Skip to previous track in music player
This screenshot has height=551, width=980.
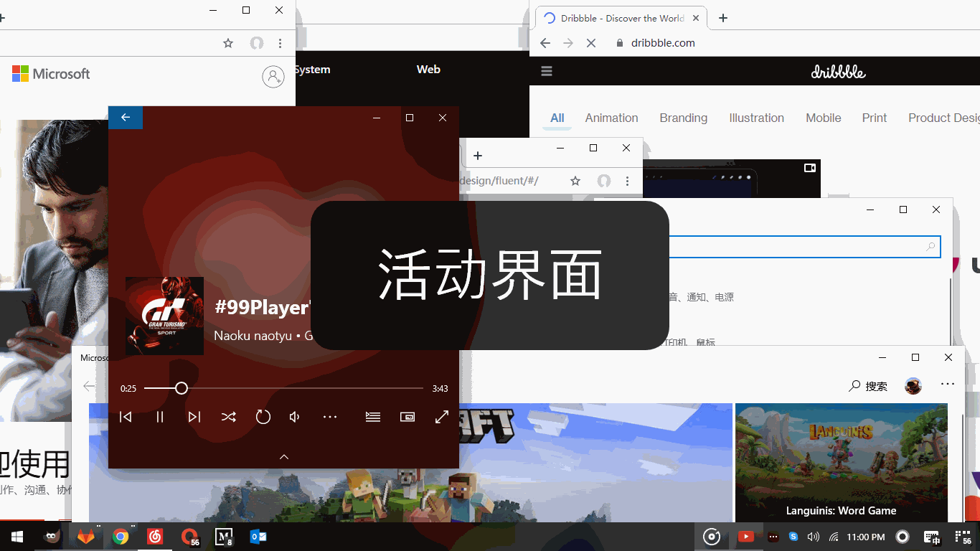pyautogui.click(x=126, y=417)
